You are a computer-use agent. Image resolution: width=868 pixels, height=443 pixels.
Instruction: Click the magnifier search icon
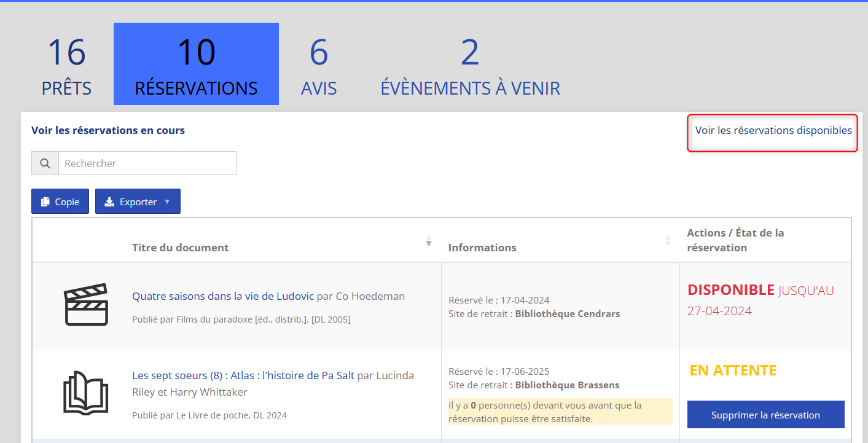45,163
